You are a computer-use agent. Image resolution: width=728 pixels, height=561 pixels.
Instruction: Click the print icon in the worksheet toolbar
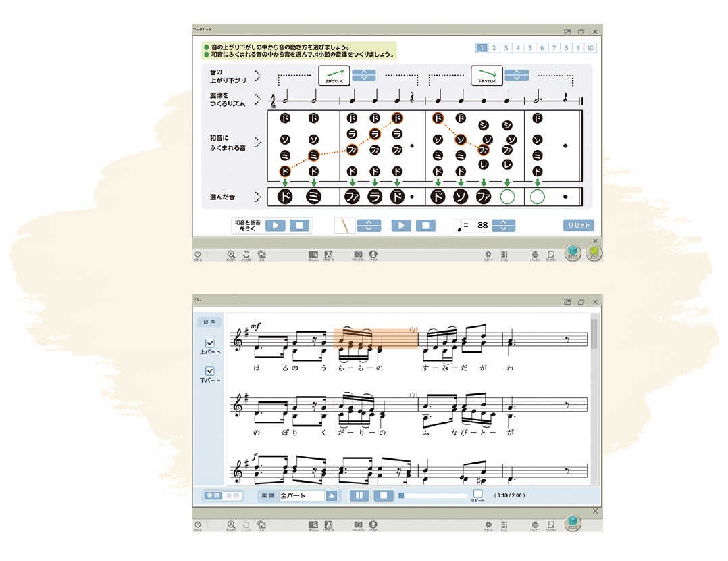pos(535,255)
